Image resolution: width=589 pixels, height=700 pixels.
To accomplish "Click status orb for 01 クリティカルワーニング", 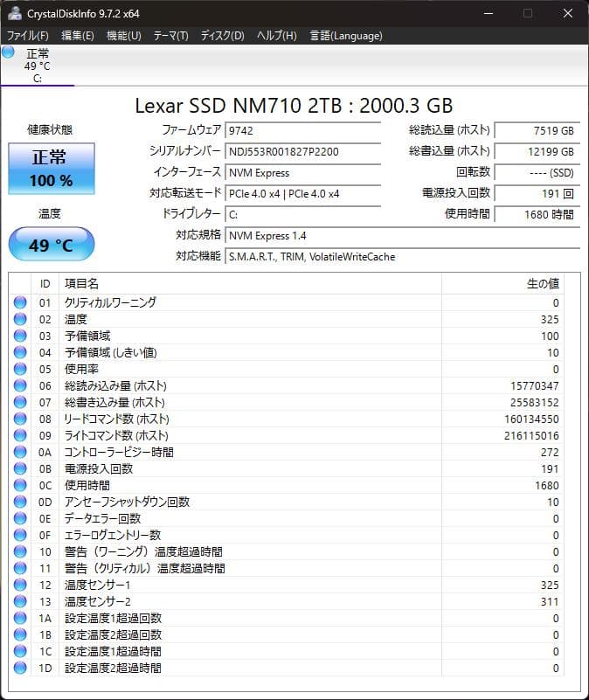I will (20, 302).
